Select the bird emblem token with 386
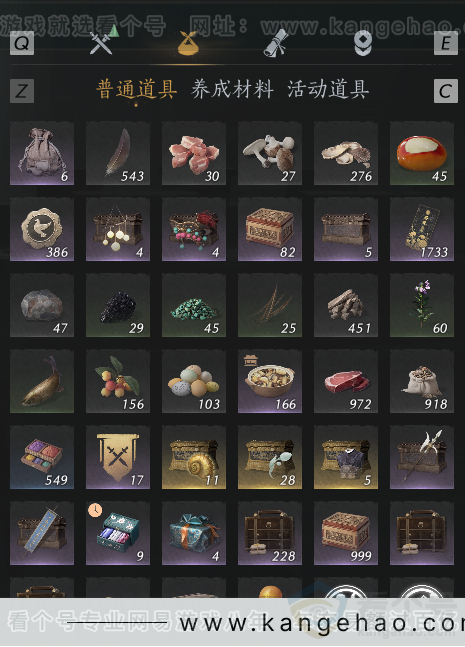The width and height of the screenshot is (465, 647). 42,229
